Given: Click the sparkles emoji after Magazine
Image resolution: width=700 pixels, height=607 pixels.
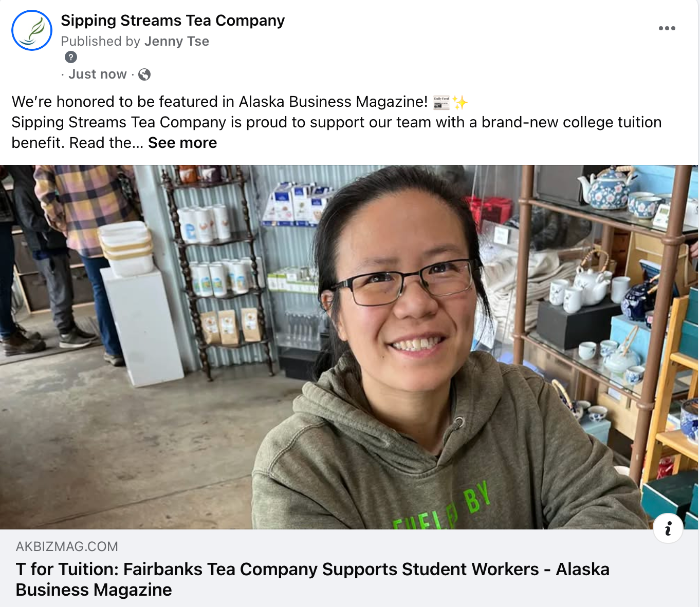Looking at the screenshot, I should [x=460, y=102].
